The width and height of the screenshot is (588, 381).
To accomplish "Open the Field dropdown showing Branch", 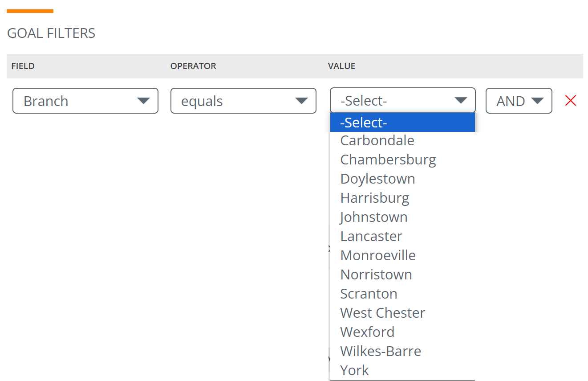I will click(x=85, y=101).
